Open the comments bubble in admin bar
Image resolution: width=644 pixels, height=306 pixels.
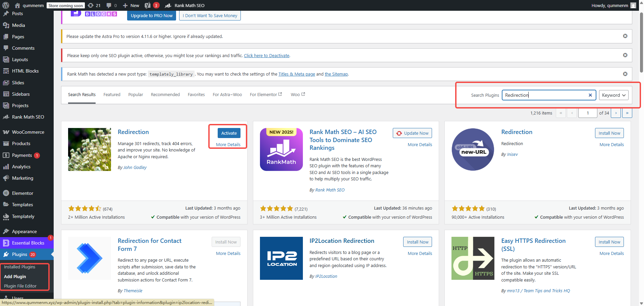(111, 5)
